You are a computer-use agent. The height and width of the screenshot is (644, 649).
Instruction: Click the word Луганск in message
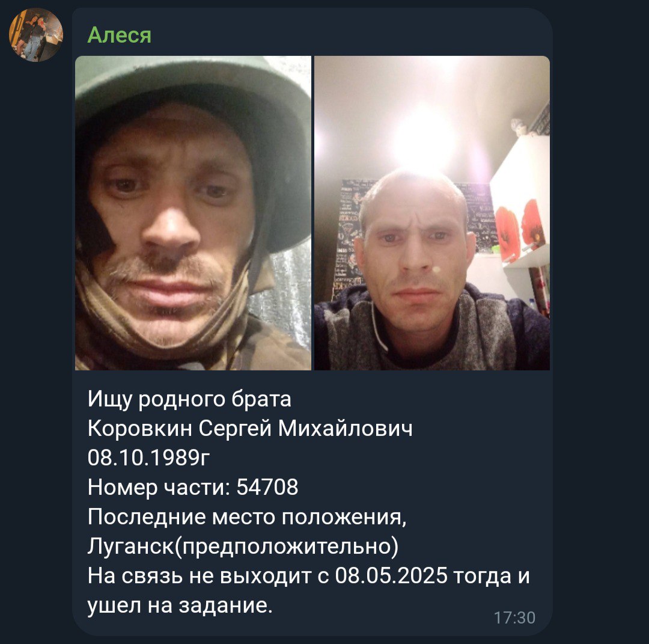(x=131, y=546)
